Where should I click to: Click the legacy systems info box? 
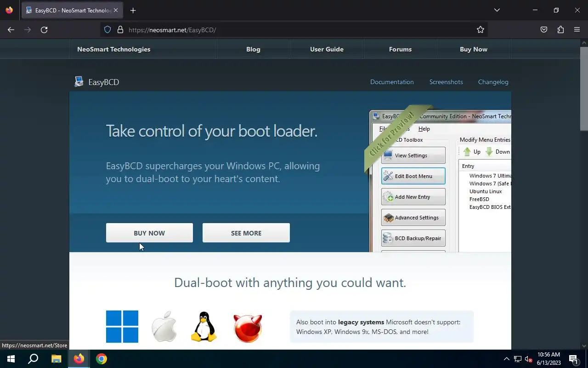[x=382, y=327]
